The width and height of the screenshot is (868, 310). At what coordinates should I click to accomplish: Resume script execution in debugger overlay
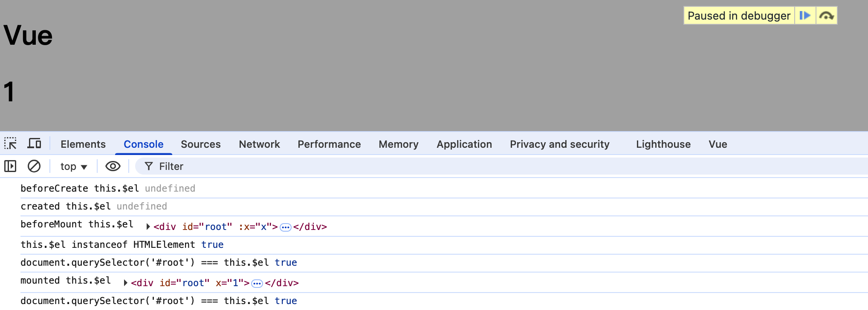[x=805, y=16]
